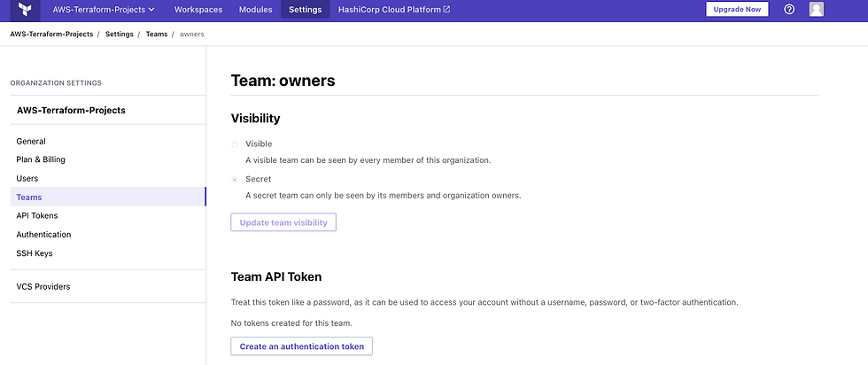Click the Update team visibility button
868x365 pixels.
[283, 222]
